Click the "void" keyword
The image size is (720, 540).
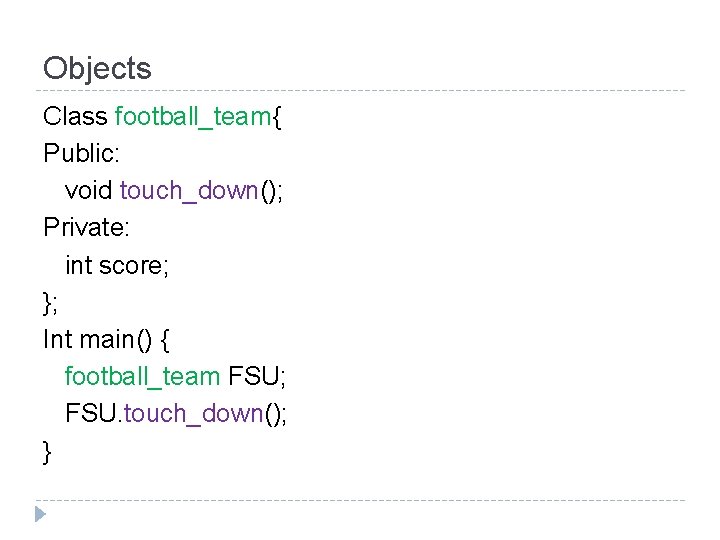tap(88, 190)
